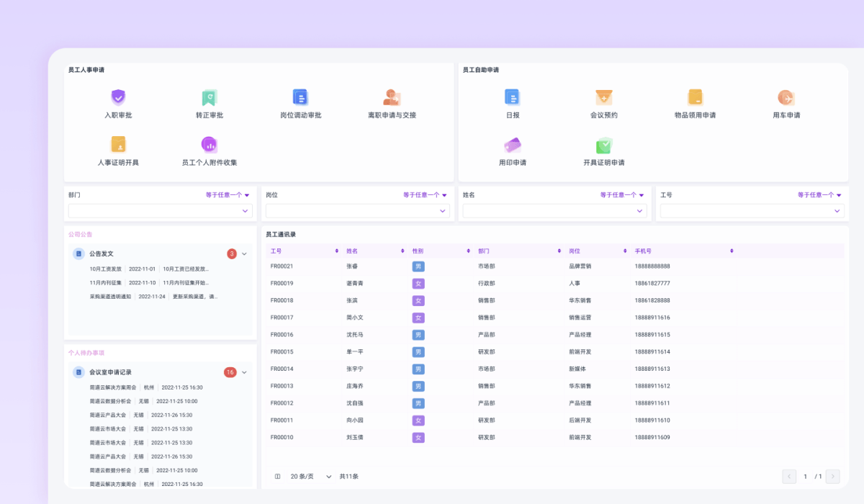864x504 pixels.
Task: Go to the previous page arrow
Action: tap(789, 477)
